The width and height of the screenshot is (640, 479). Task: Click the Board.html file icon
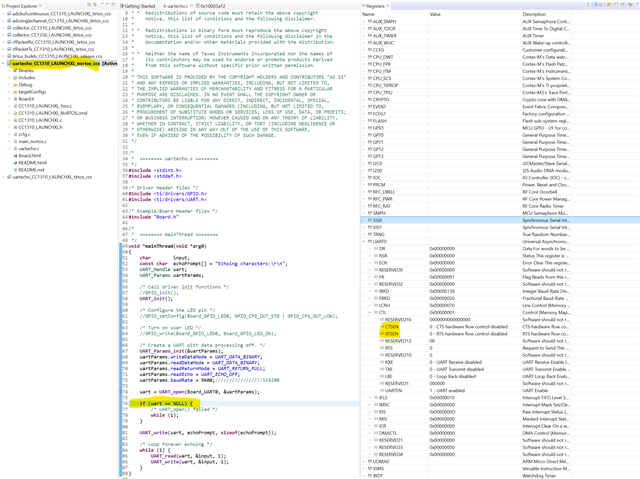pos(16,156)
